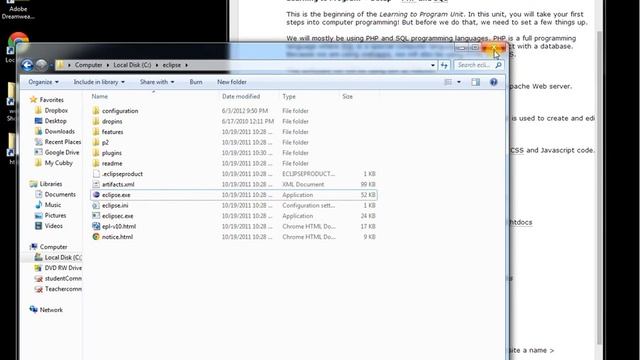This screenshot has height=360, width=640.
Task: Open the view options dropdown arrow
Action: pos(459,82)
